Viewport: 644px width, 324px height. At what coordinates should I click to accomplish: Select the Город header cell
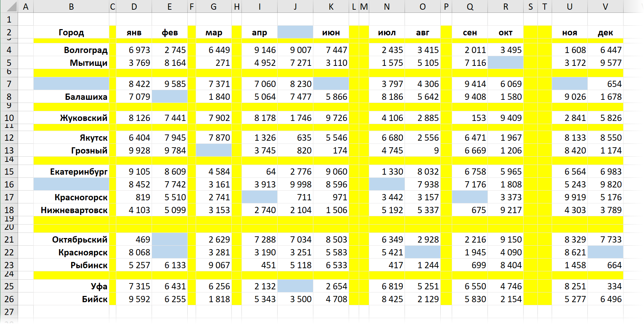click(71, 33)
